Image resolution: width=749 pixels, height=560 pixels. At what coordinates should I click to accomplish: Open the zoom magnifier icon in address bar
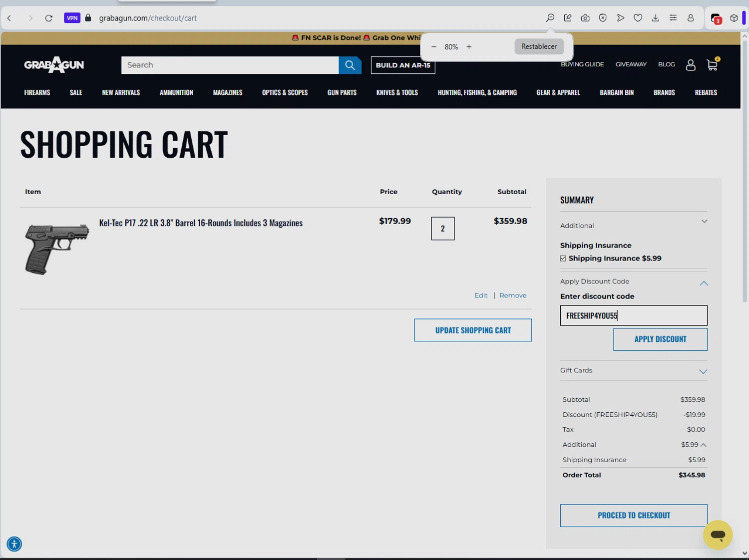(x=550, y=18)
